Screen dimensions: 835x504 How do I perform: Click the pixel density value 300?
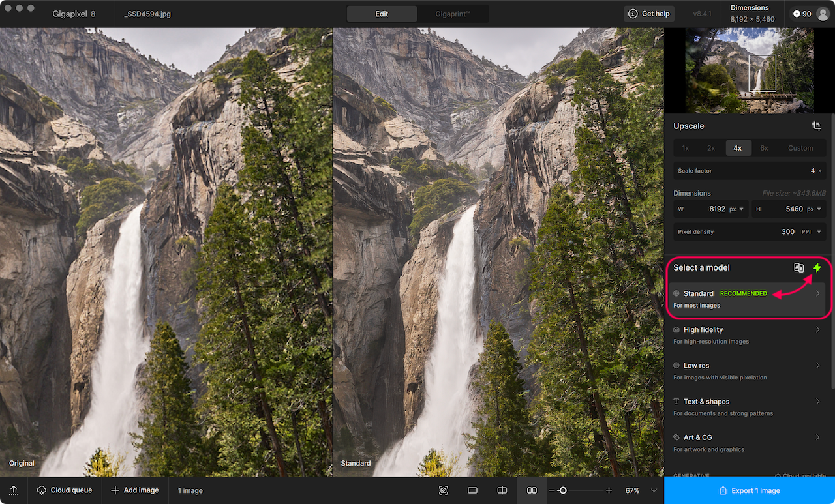(788, 231)
